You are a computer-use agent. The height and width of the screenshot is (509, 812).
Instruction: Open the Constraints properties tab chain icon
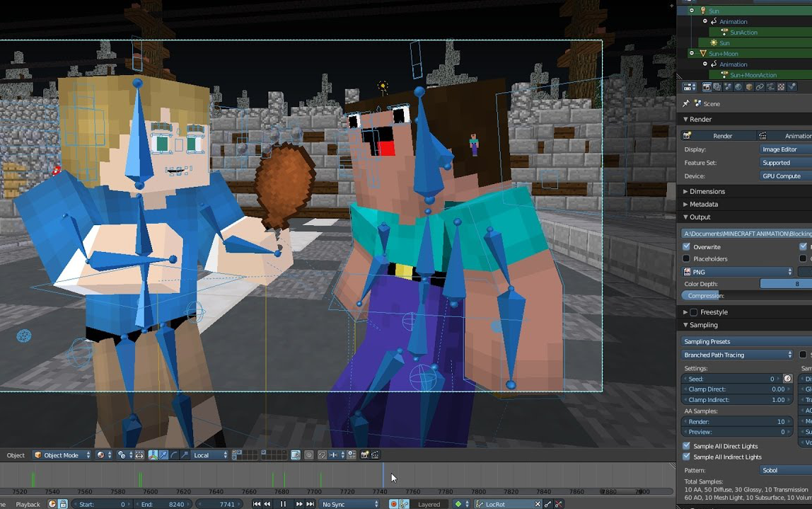[x=760, y=87]
